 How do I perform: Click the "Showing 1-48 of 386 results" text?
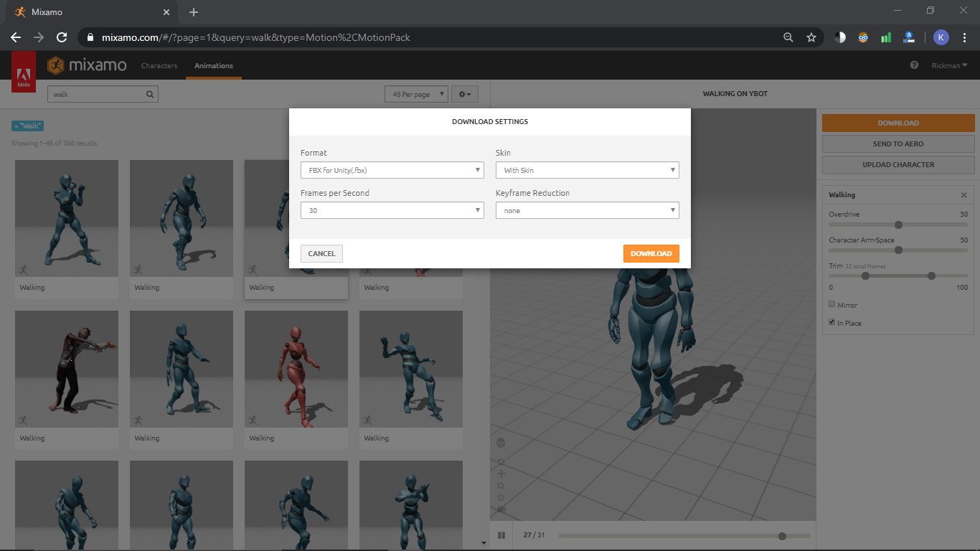click(x=55, y=143)
